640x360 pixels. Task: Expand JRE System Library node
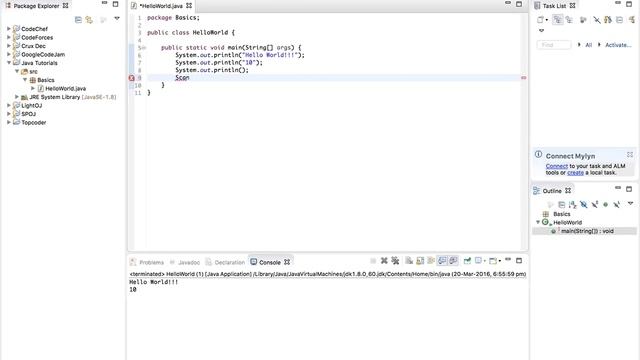[17, 97]
